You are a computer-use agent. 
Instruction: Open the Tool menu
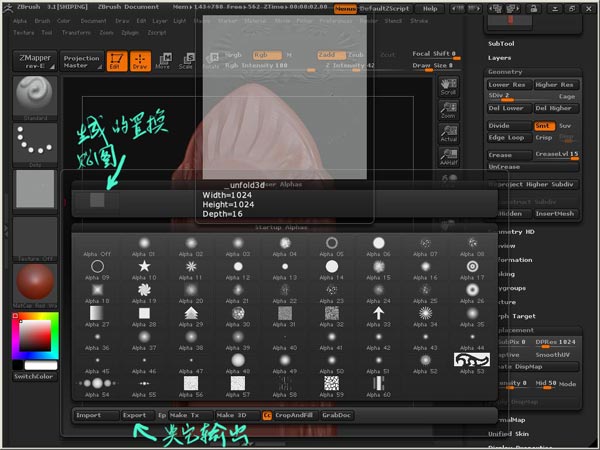click(47, 33)
